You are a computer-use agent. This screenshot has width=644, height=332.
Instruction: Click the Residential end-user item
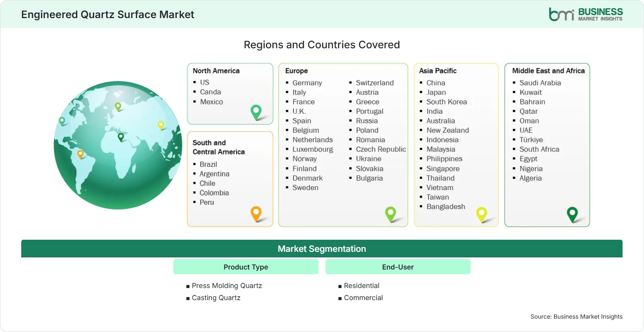362,285
